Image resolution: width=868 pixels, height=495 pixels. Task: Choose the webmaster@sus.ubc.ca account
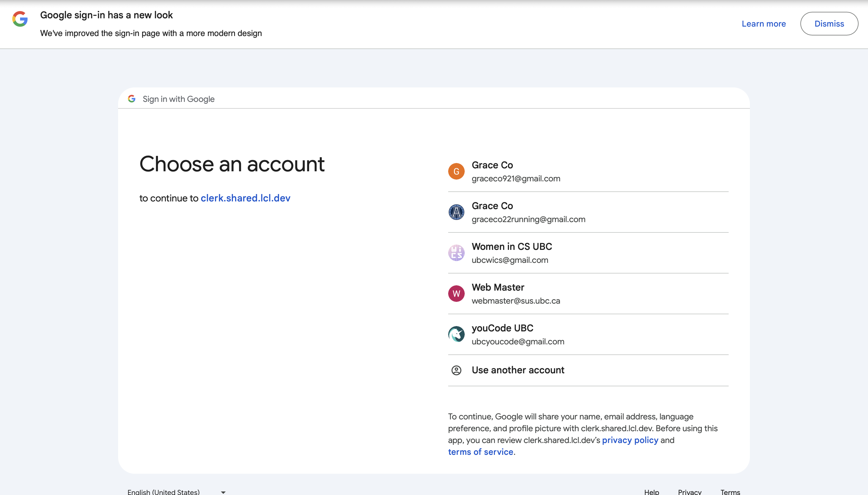coord(515,301)
